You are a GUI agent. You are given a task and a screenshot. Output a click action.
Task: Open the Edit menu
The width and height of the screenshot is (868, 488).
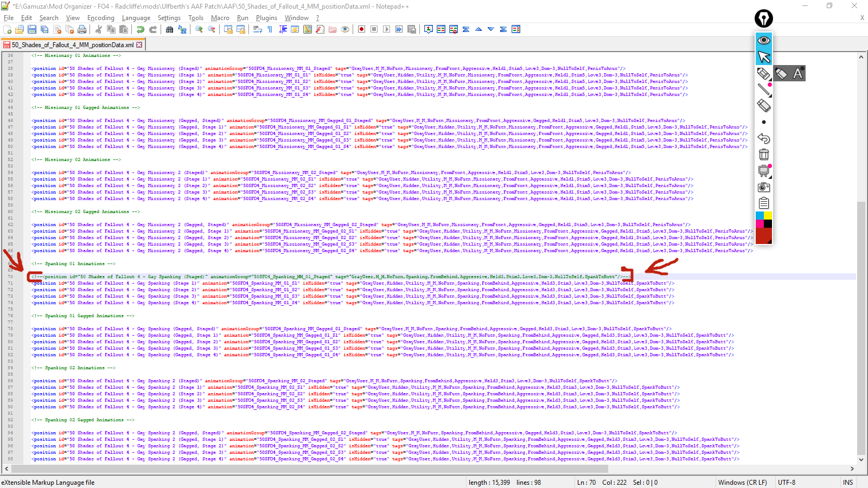27,18
